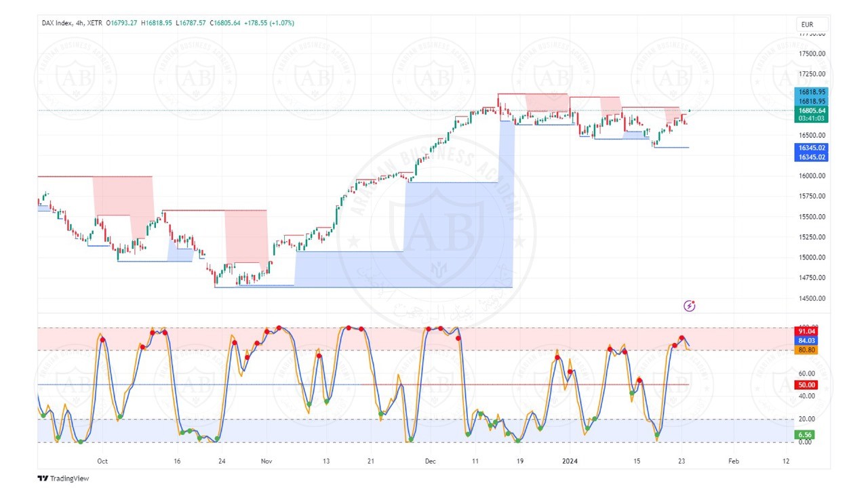Click the 15250.00 price axis label
The image size is (868, 488).
point(812,237)
